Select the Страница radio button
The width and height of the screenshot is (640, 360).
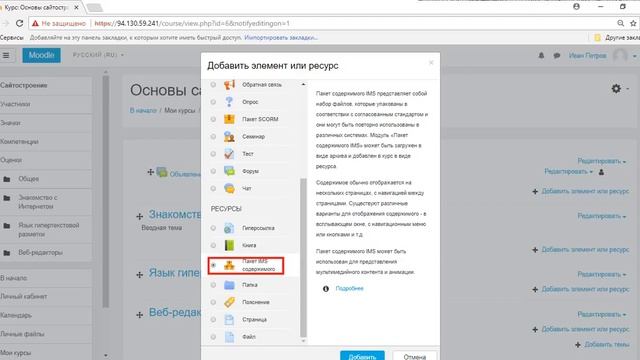point(213,320)
